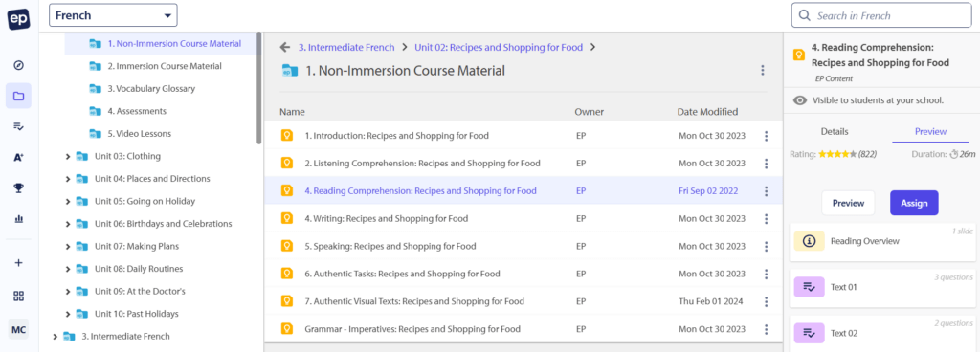Expand the Unit 07: Making Plans folder
Viewport: 980px width, 352px height.
click(68, 246)
